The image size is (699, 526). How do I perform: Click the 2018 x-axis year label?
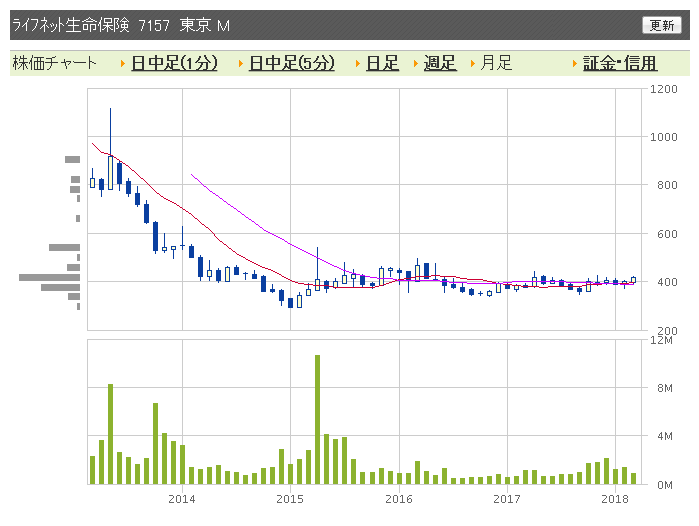(615, 499)
